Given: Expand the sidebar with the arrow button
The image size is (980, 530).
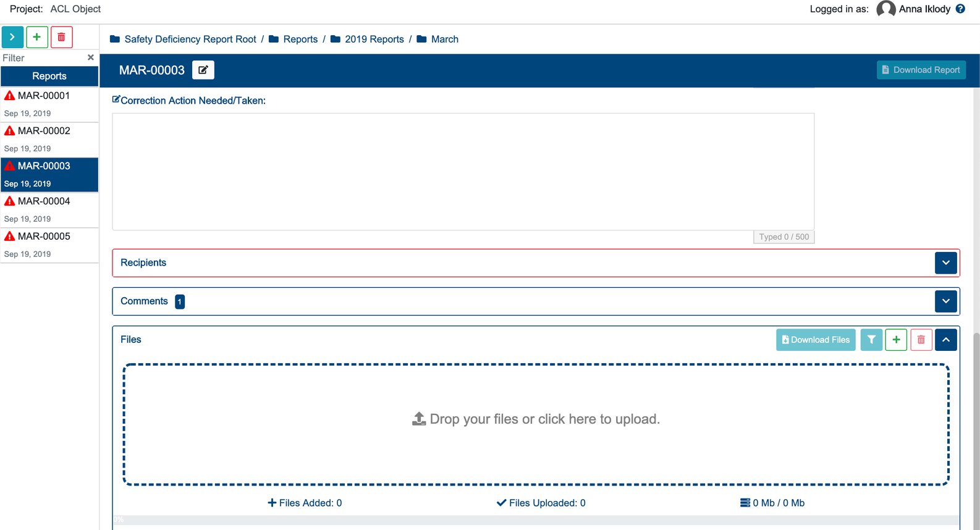Looking at the screenshot, I should [x=12, y=37].
